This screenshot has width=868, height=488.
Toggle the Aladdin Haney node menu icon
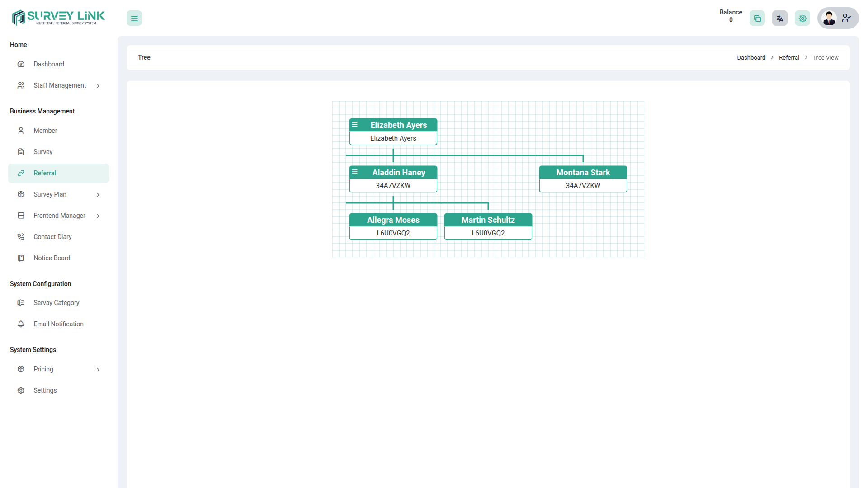[355, 172]
